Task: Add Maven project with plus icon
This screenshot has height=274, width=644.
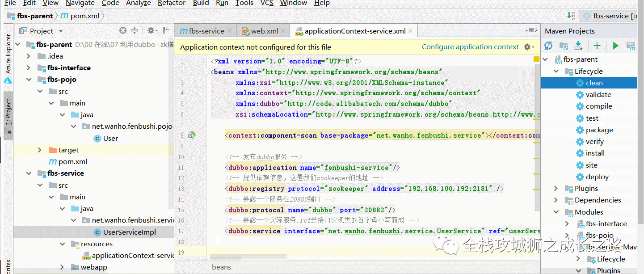Action: click(x=597, y=46)
